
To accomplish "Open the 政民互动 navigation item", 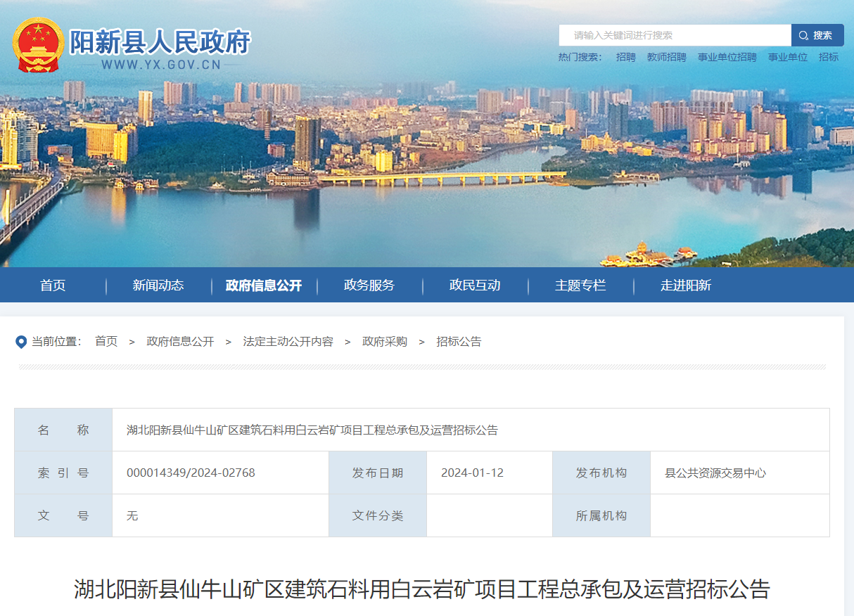I will click(475, 285).
